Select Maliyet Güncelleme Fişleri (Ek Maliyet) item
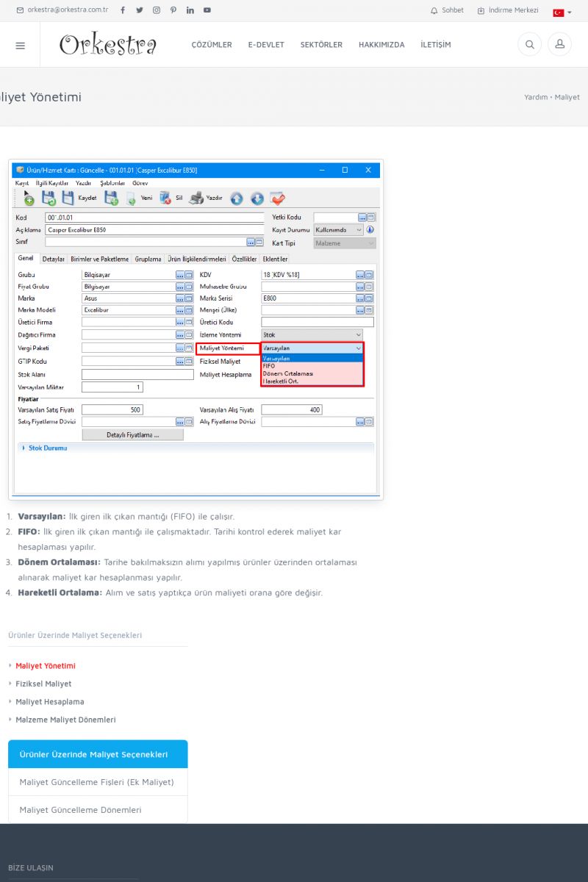This screenshot has height=882, width=588. (x=97, y=782)
